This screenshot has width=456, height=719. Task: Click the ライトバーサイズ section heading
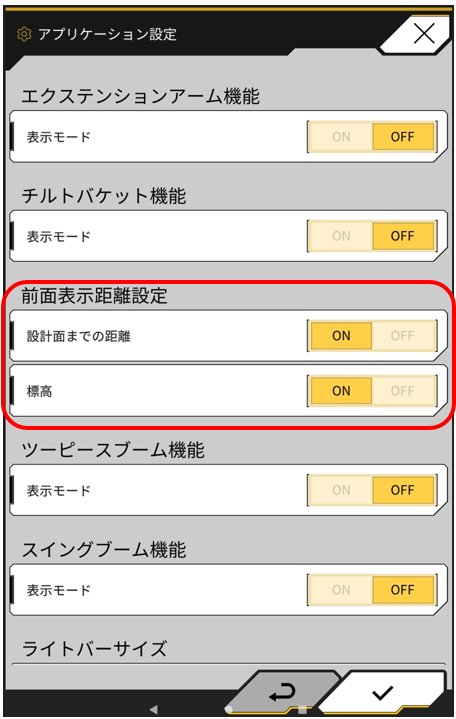pyautogui.click(x=95, y=649)
